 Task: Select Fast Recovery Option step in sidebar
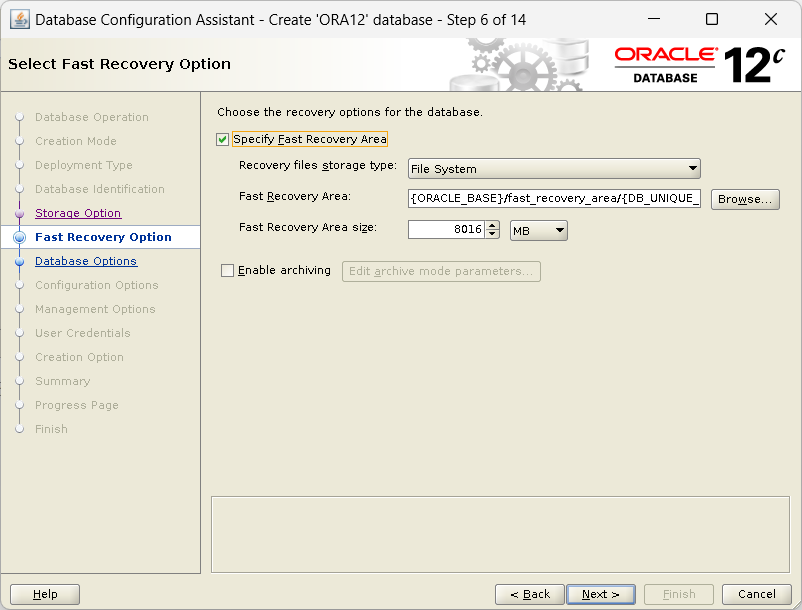[x=103, y=237]
